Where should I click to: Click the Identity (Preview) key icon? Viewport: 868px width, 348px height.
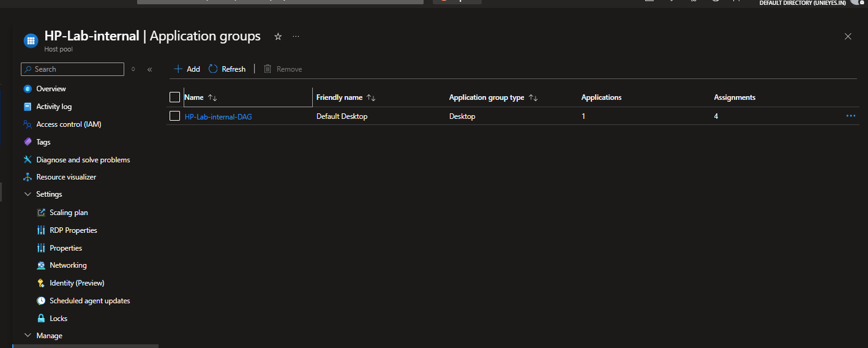(x=41, y=283)
